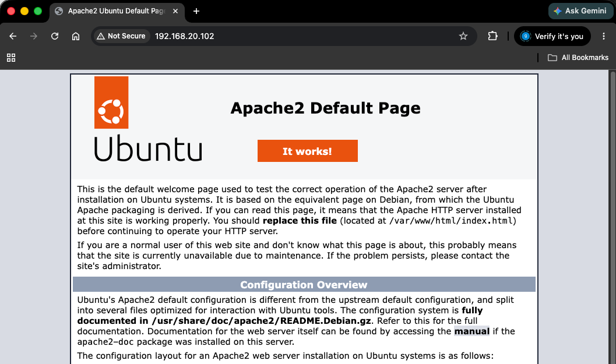
Task: Focus the address bar showing 192.168.20.102
Action: (x=284, y=36)
